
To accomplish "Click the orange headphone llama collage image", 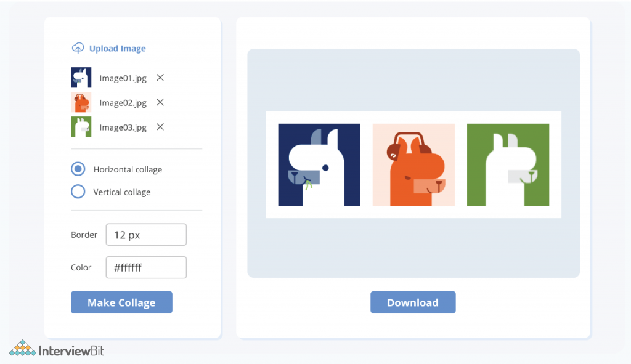I will coord(413,164).
